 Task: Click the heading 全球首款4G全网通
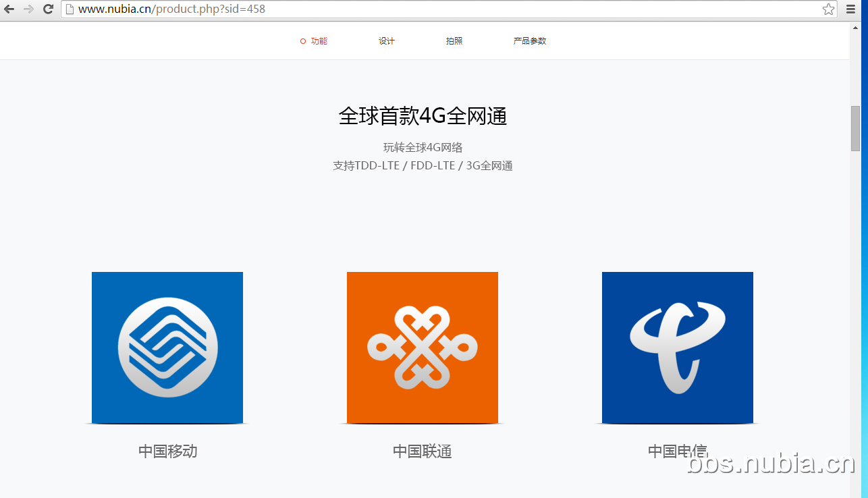[423, 116]
